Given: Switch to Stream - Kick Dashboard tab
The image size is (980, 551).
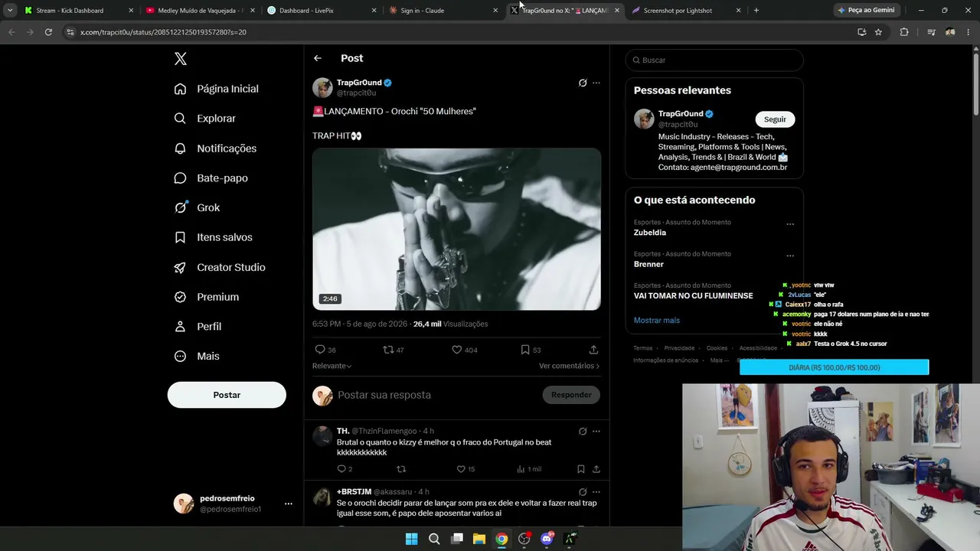Looking at the screenshot, I should (x=77, y=11).
